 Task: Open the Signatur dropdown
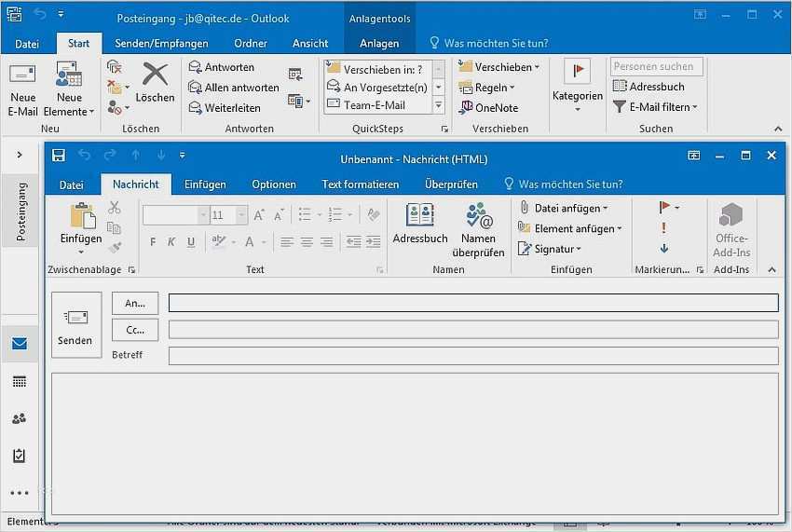click(550, 249)
